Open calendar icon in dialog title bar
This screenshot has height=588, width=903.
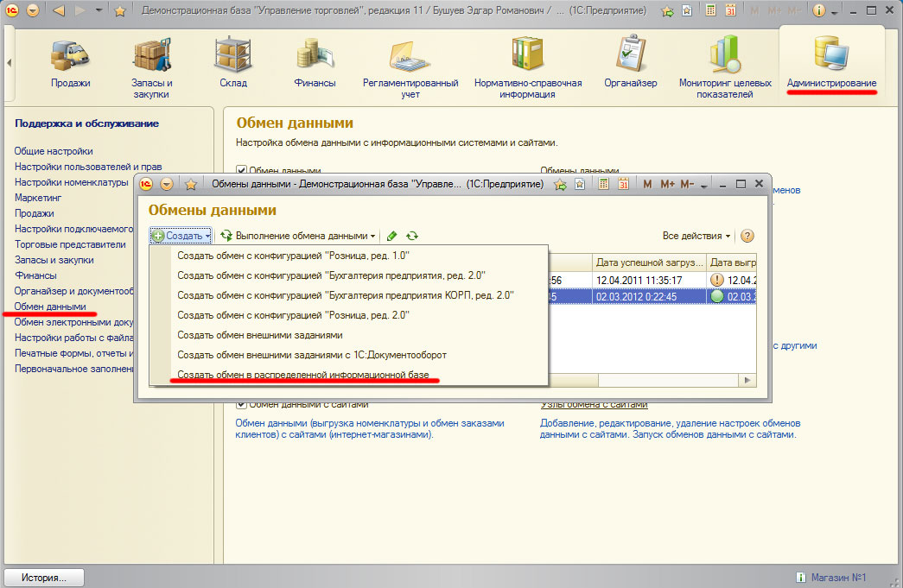[x=621, y=185]
